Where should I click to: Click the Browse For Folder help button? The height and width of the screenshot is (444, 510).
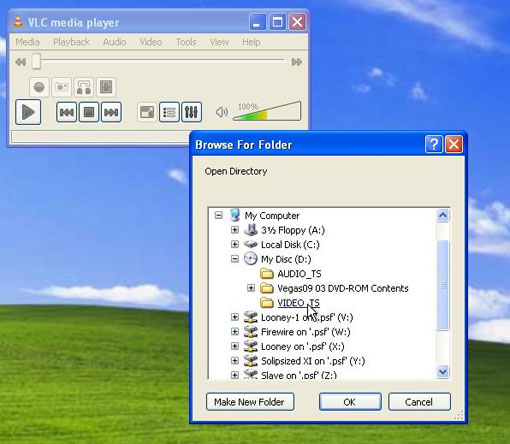(x=434, y=144)
